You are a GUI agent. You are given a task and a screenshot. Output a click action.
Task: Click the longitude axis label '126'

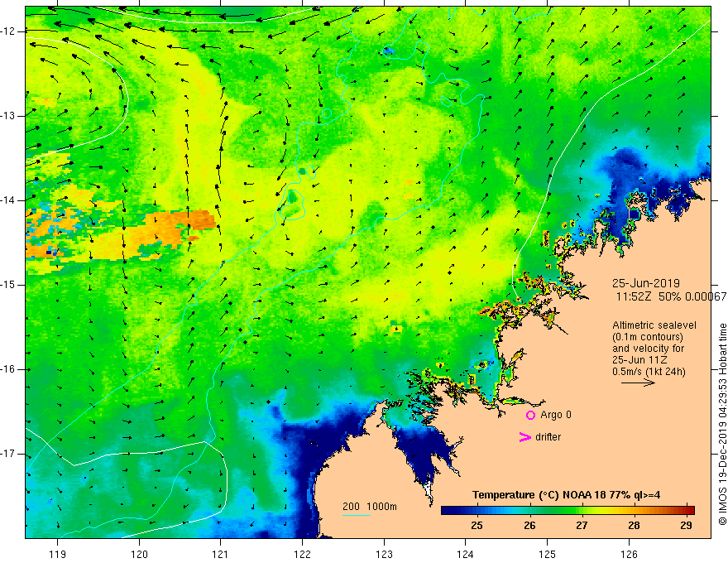[629, 554]
